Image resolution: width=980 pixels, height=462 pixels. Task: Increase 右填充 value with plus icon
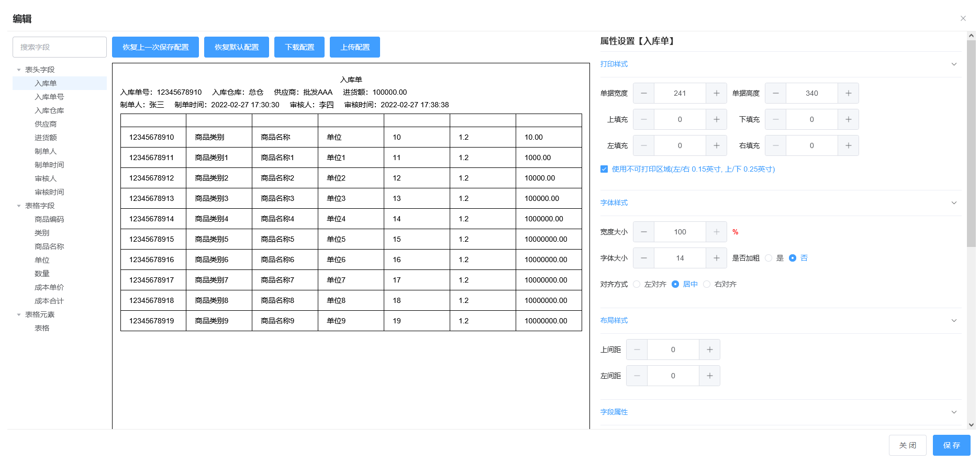[848, 145]
